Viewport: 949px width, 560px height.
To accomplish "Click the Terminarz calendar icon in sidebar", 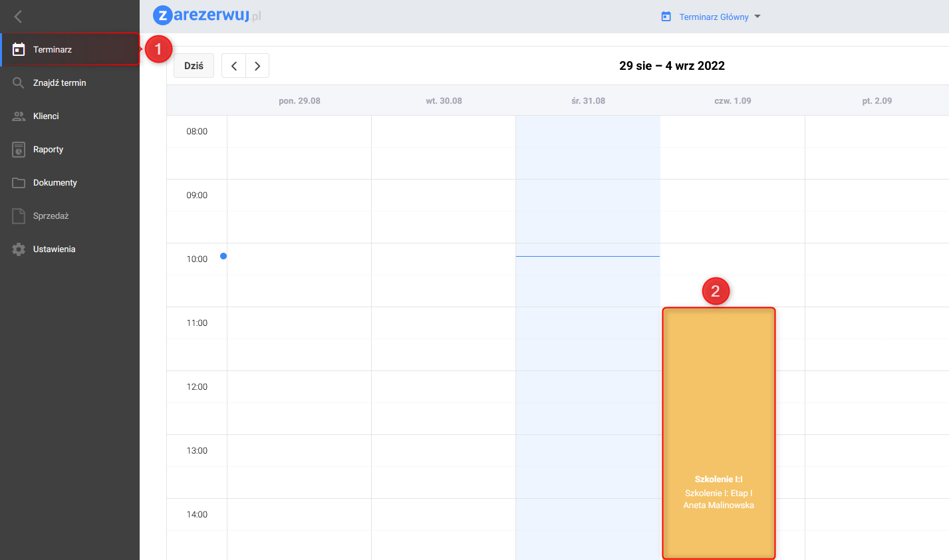I will click(x=19, y=50).
